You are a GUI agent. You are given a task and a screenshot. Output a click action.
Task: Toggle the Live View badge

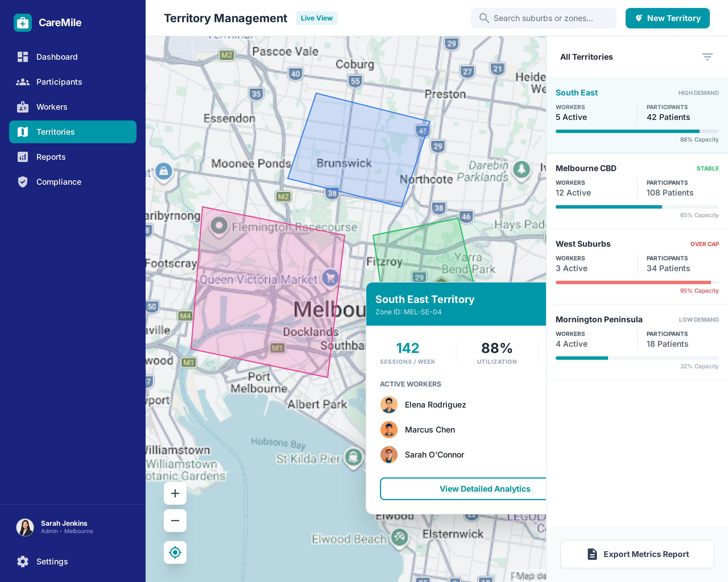point(317,18)
